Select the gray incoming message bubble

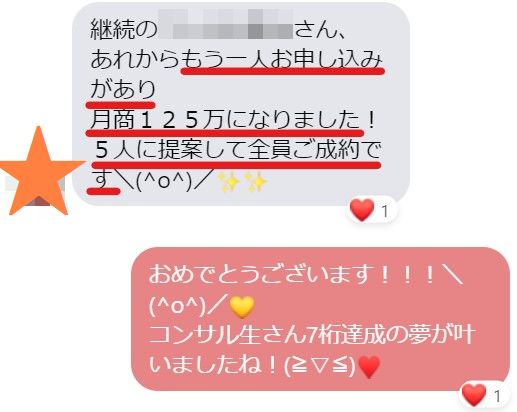coord(241,104)
